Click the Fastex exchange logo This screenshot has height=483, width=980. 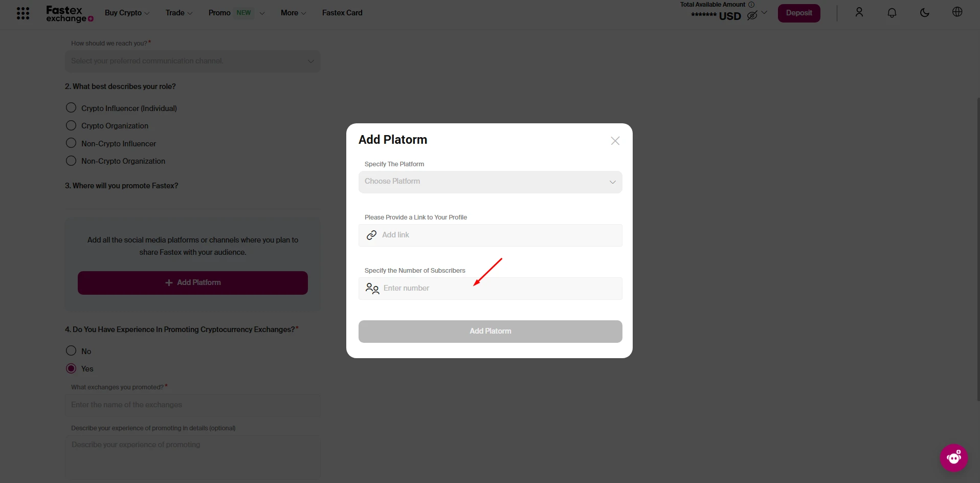pyautogui.click(x=69, y=14)
